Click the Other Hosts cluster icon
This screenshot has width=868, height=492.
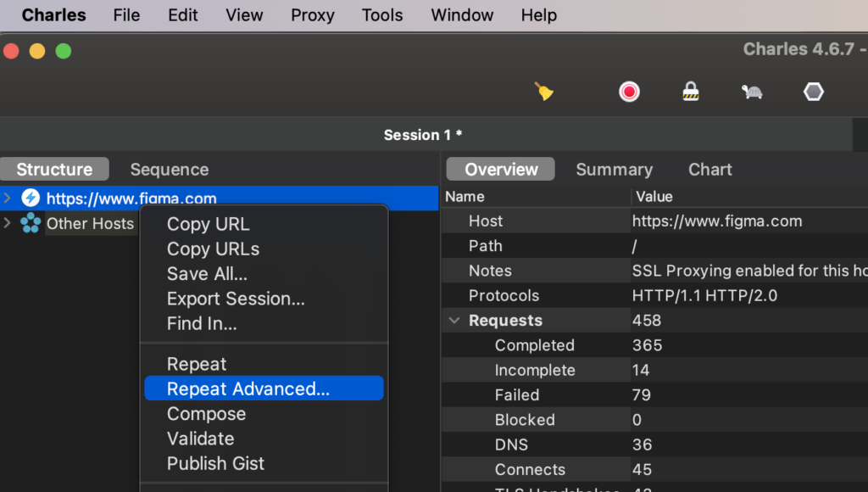(x=31, y=223)
